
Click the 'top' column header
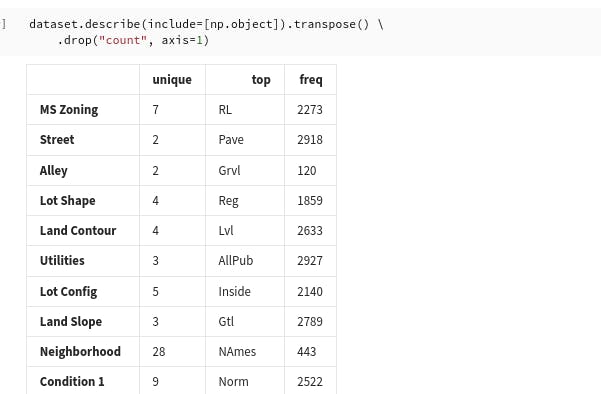[x=261, y=80]
